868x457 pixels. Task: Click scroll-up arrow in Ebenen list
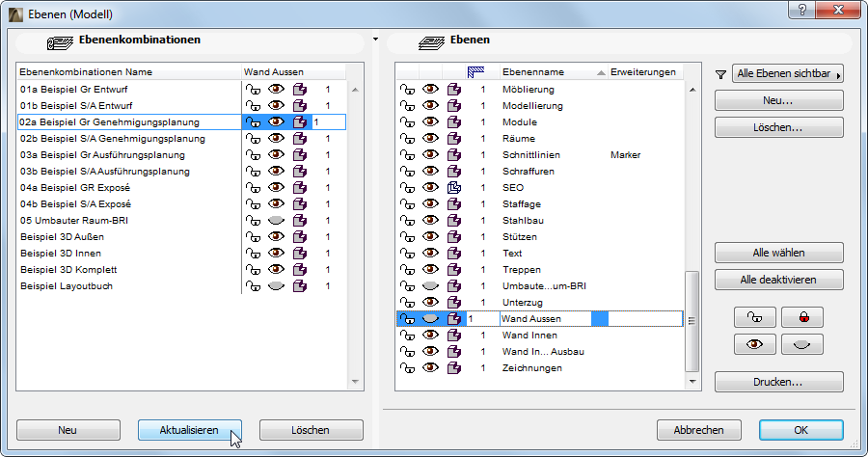(692, 90)
